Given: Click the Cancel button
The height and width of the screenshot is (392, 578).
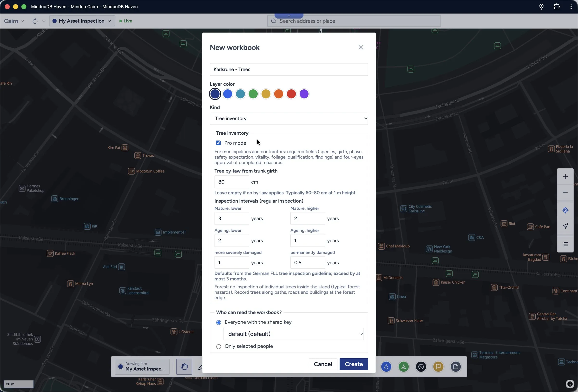Looking at the screenshot, I should coord(323,364).
